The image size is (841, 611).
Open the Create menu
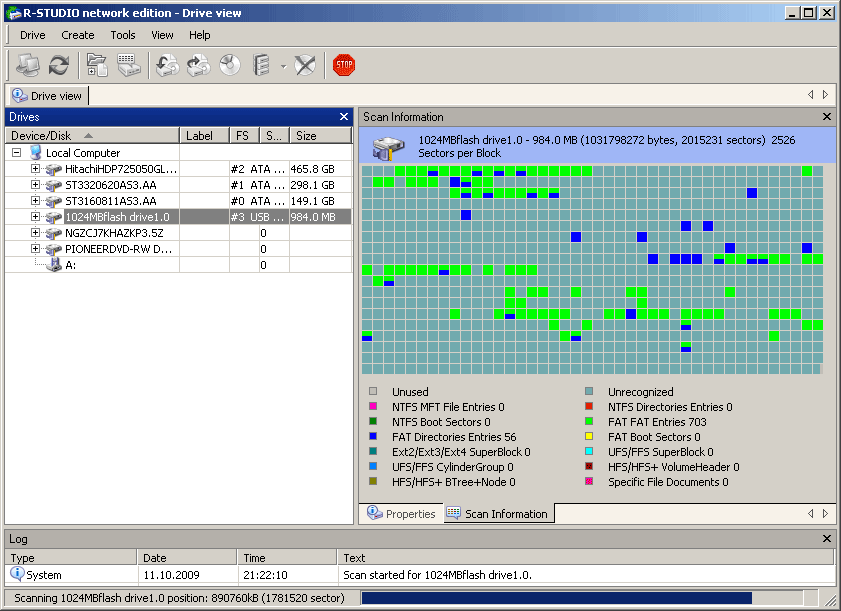coord(78,35)
